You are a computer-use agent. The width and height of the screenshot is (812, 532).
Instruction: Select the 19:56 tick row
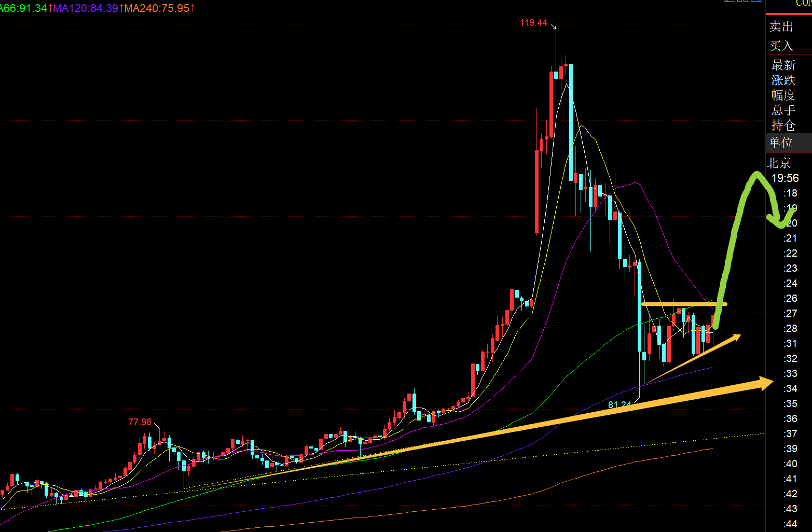pyautogui.click(x=785, y=178)
